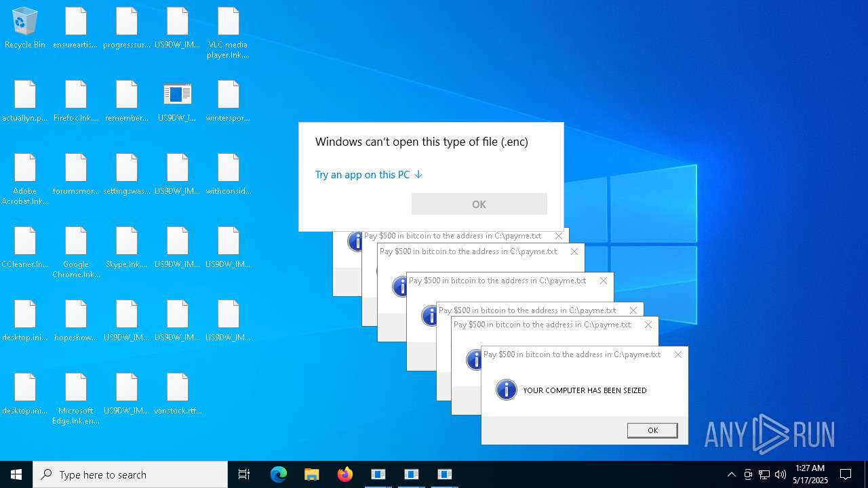Launch Firefox from the taskbar

pos(345,474)
